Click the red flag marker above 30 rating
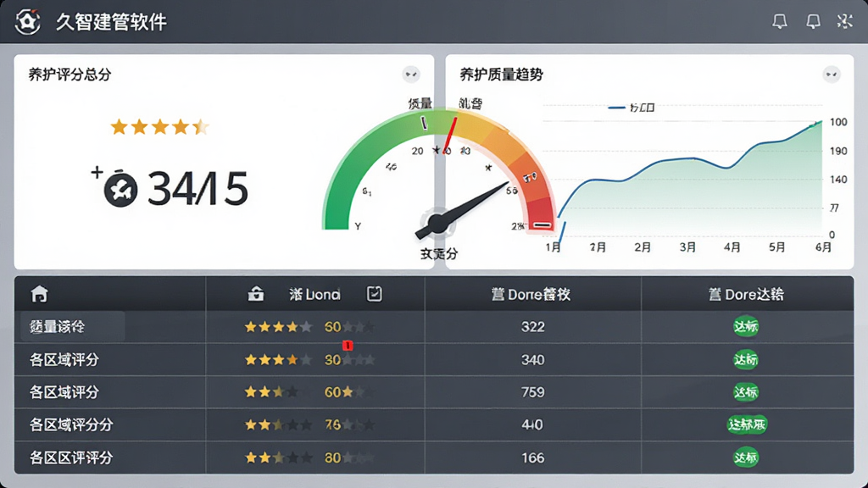 [348, 346]
